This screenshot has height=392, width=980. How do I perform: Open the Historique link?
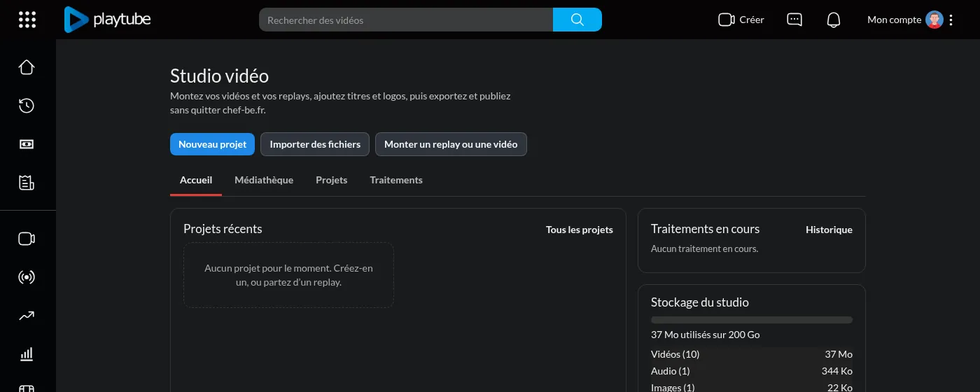click(829, 230)
